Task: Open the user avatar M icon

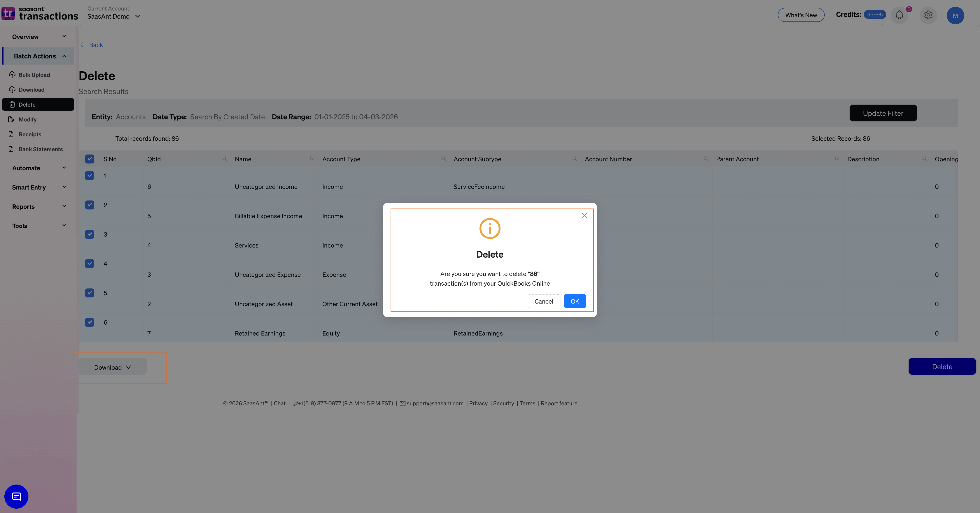Action: [955, 16]
